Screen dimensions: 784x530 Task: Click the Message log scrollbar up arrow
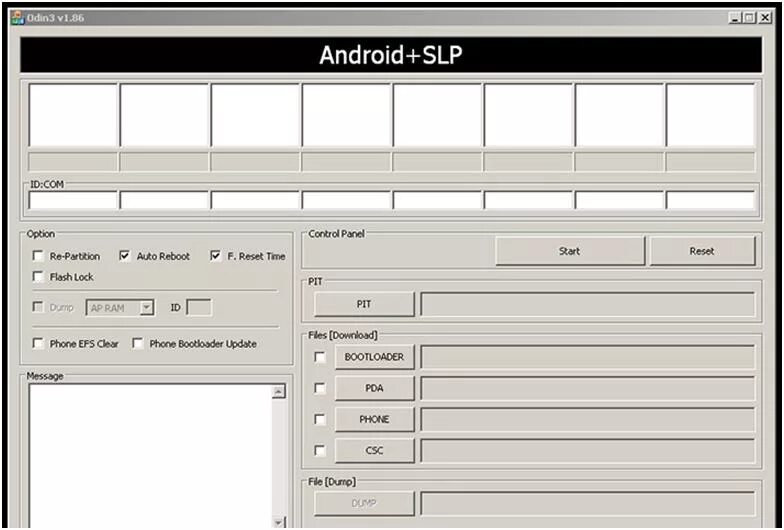[279, 392]
